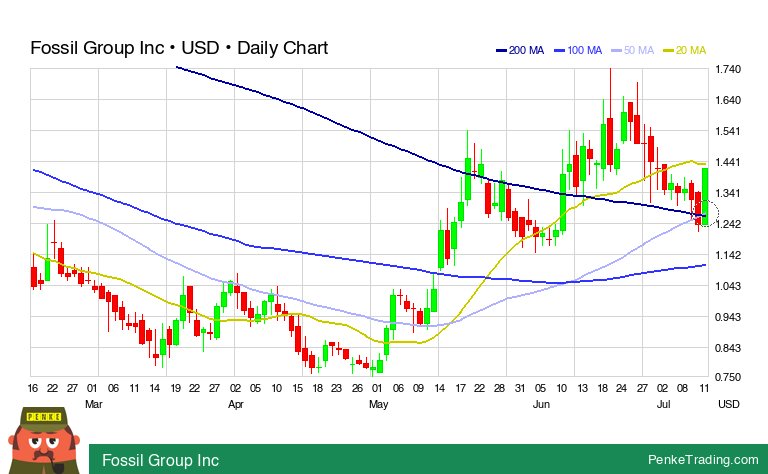Click the 1.640 price axis label
Screen dimensions: 768x474
click(728, 100)
